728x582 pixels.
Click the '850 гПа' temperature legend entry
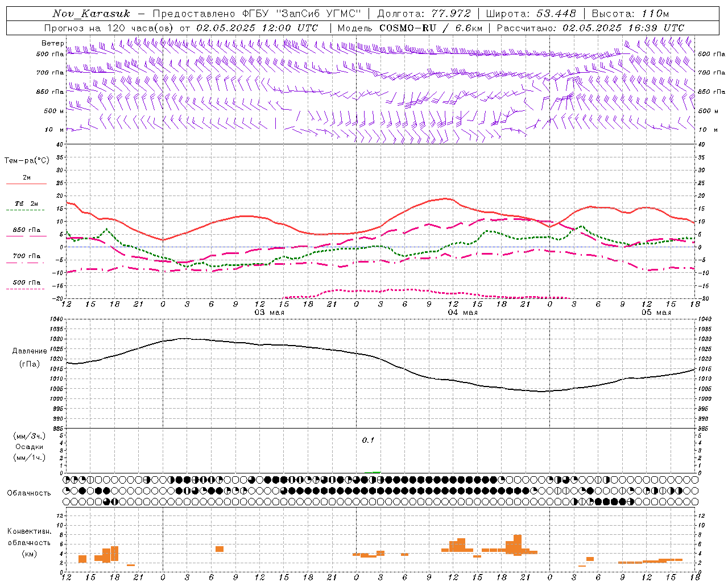coord(27,230)
